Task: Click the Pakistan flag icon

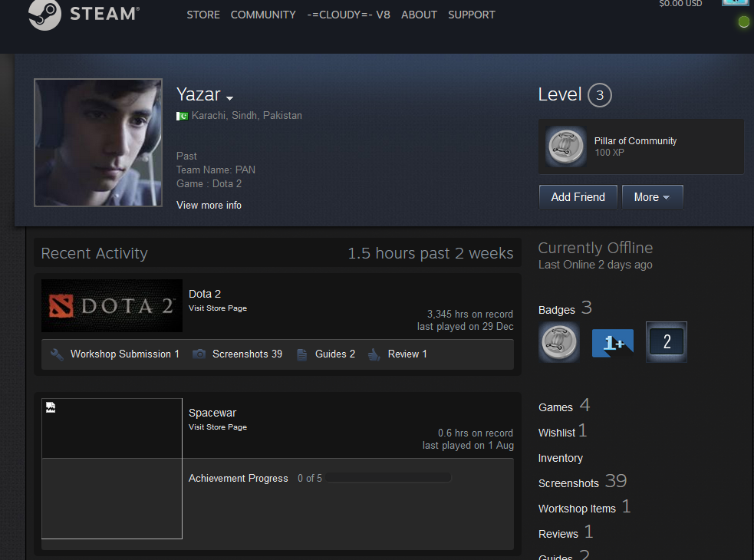Action: point(183,116)
